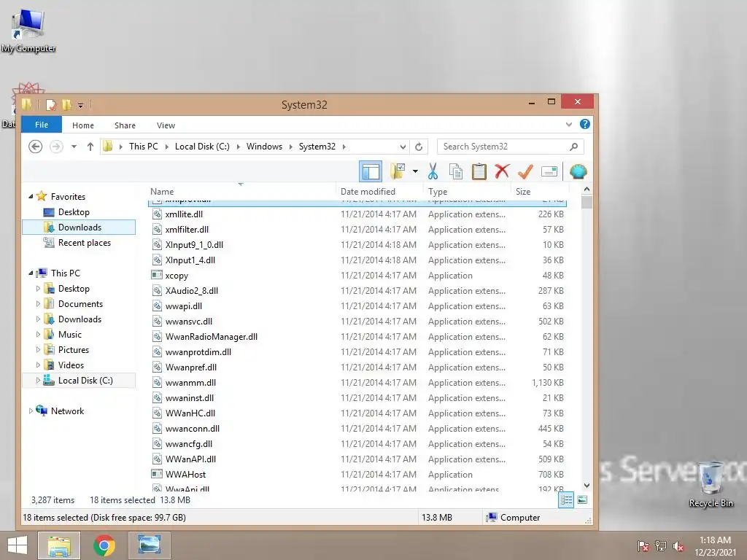Collapse the This PC tree group
The image size is (747, 560).
(x=31, y=273)
